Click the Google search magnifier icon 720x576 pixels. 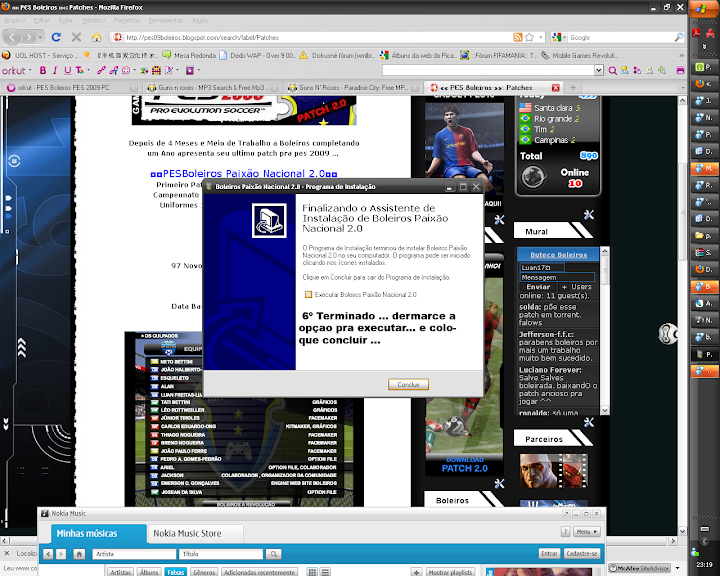pyautogui.click(x=679, y=37)
